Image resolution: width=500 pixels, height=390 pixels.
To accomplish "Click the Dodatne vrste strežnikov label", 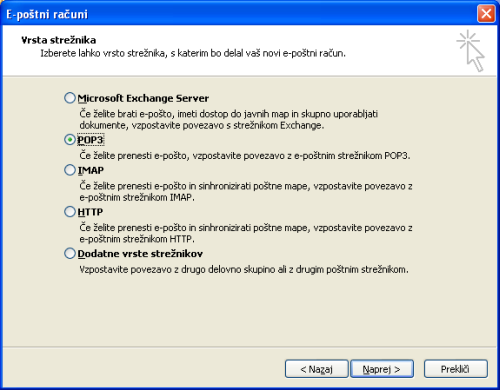I will coord(140,254).
